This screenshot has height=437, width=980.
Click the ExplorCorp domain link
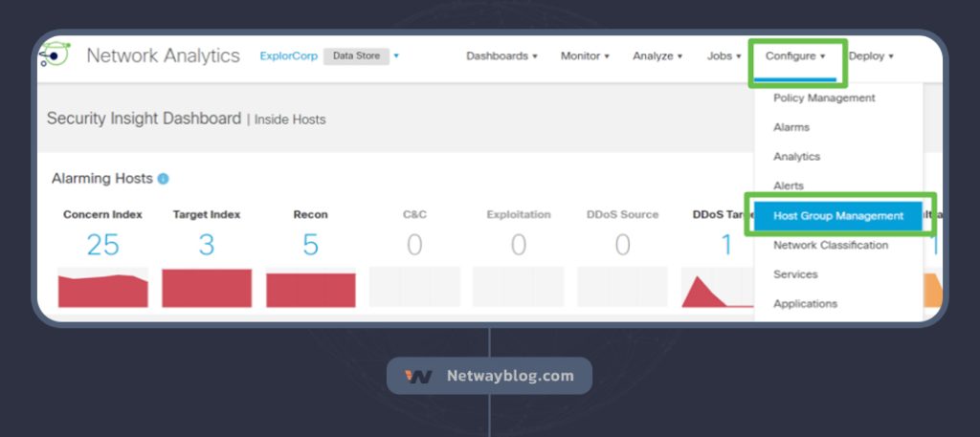288,56
